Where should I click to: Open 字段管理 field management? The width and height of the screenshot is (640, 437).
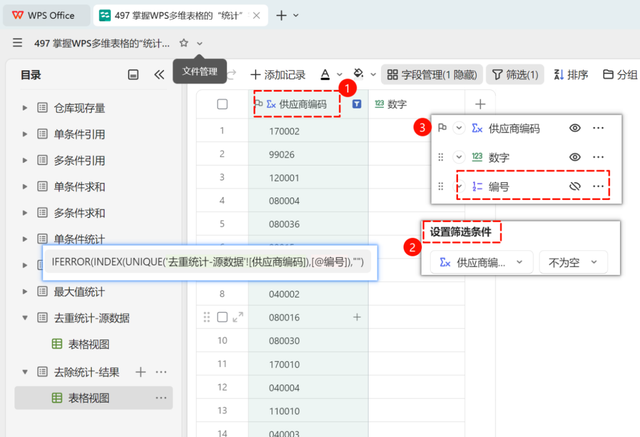[432, 75]
